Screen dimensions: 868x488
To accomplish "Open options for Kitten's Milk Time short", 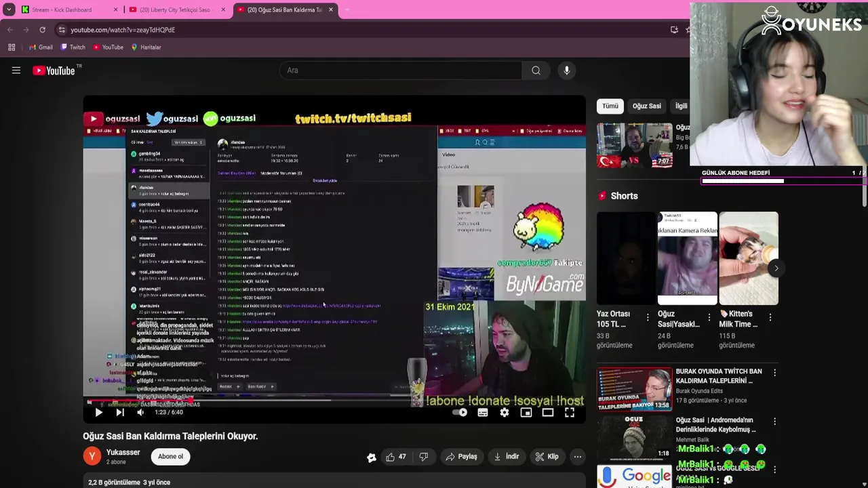I will (770, 317).
